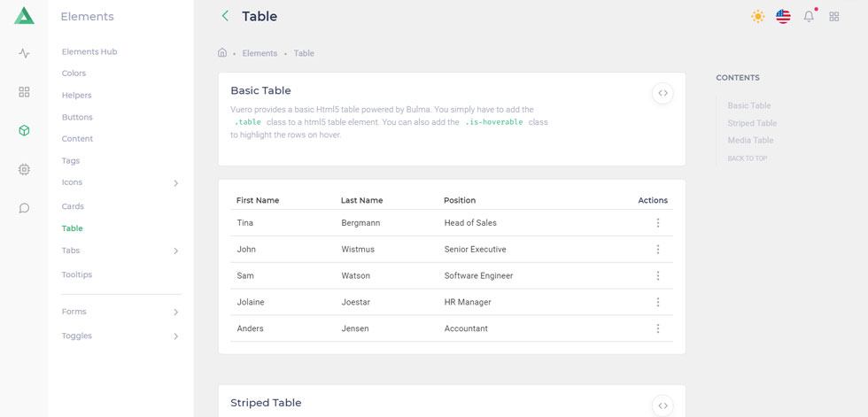Image resolution: width=868 pixels, height=417 pixels.
Task: Jump to Basic Table in contents
Action: (749, 105)
